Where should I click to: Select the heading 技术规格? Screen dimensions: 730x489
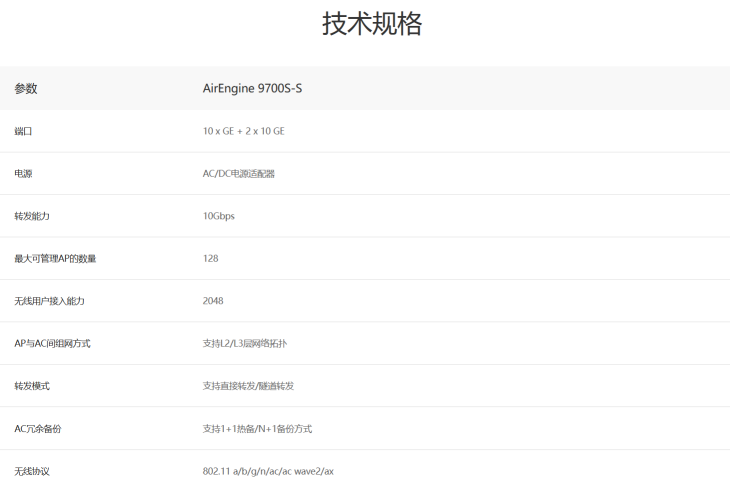372,24
